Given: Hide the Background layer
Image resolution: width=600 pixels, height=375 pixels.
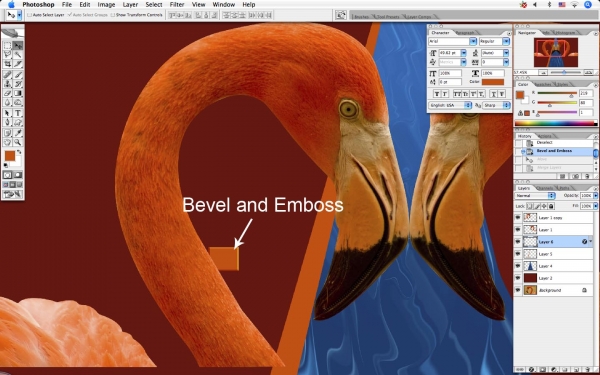Looking at the screenshot, I should coord(518,290).
